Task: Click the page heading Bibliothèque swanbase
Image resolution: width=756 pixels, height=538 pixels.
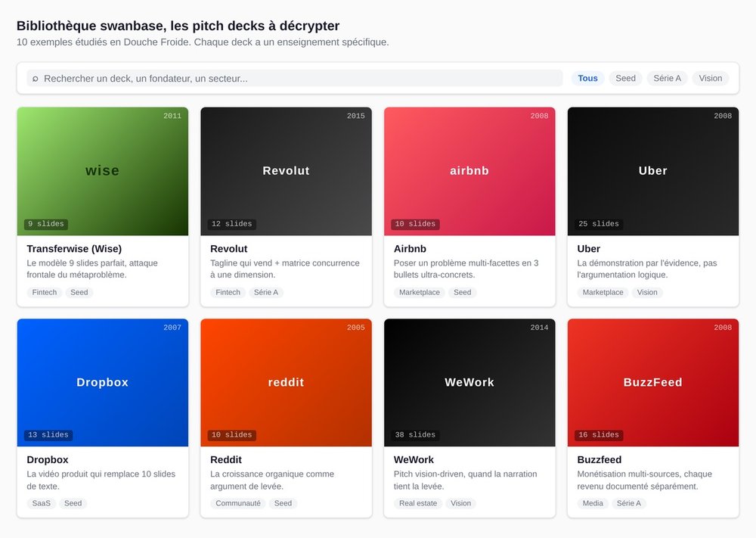Action: point(178,26)
